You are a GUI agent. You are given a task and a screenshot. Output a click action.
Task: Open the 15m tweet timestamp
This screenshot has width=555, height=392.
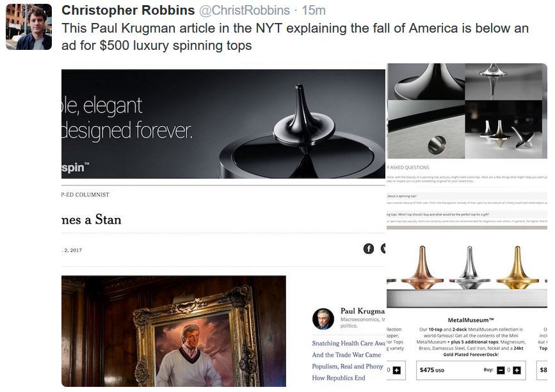coord(314,11)
